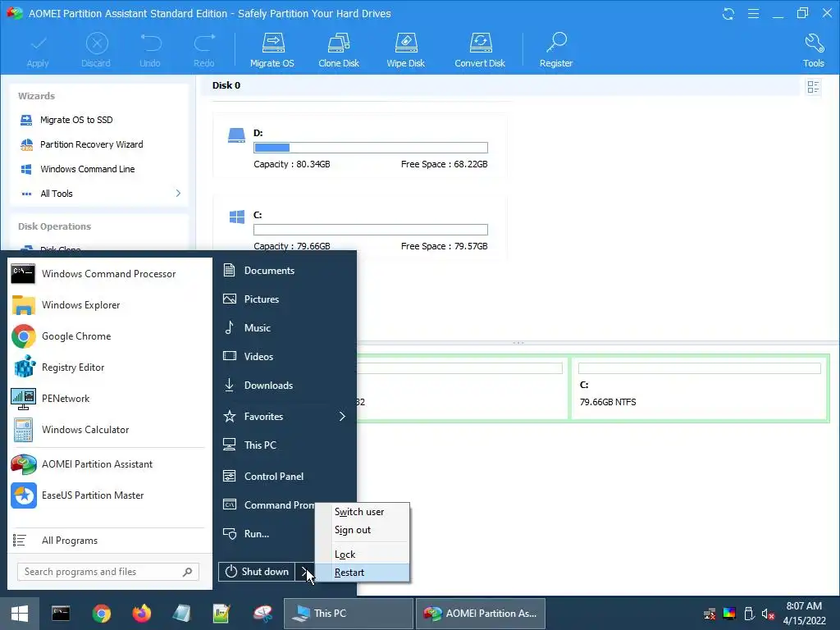This screenshot has width=840, height=630.
Task: Open command prompt from taskbar
Action: pyautogui.click(x=61, y=614)
